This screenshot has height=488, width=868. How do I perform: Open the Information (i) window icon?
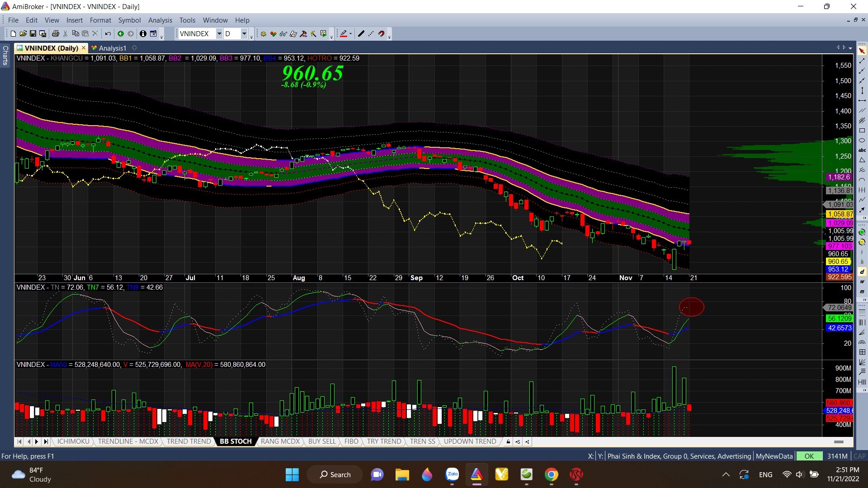tap(143, 33)
